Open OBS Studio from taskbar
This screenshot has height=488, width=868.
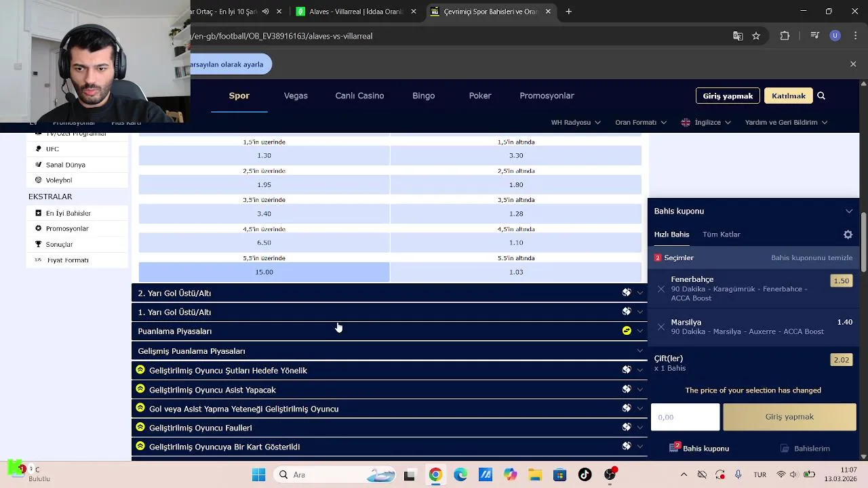pyautogui.click(x=610, y=475)
